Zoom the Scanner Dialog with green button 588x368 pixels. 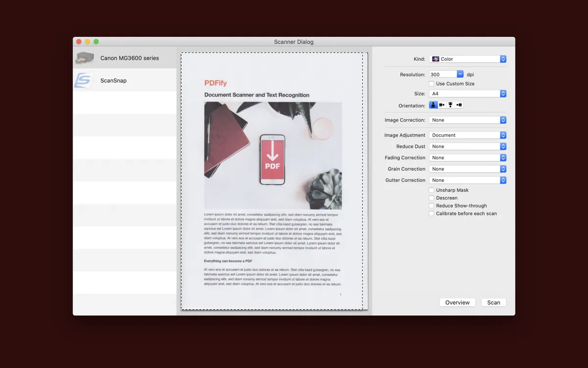tap(96, 42)
